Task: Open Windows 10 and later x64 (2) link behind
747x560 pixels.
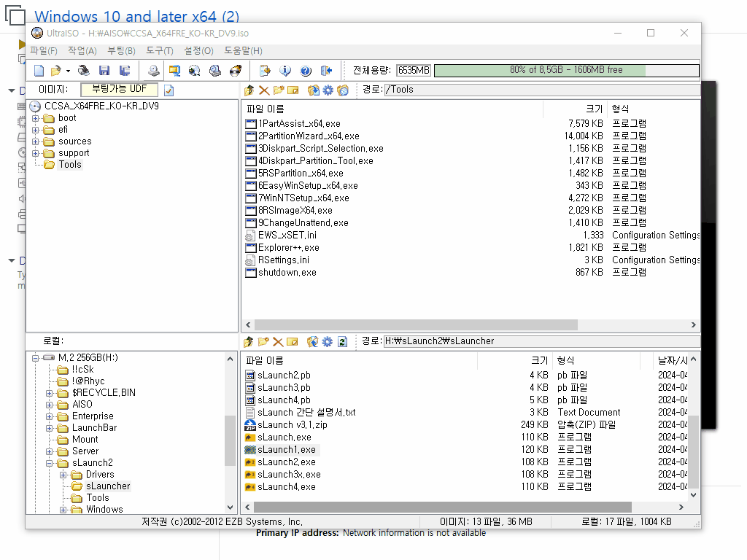Action: coord(136,16)
